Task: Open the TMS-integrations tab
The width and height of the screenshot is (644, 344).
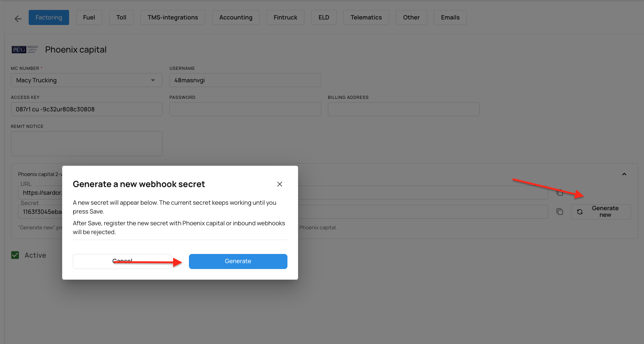Action: [173, 18]
